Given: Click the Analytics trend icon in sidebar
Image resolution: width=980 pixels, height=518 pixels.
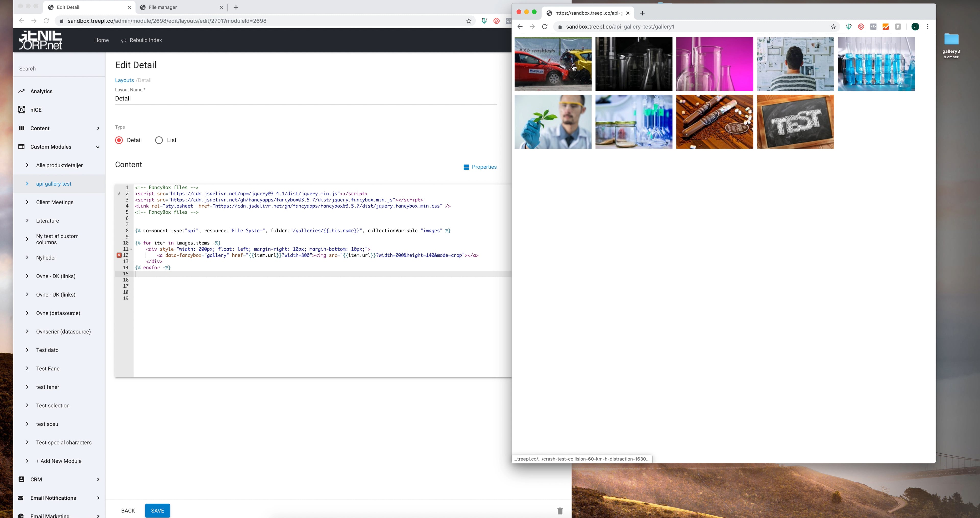Looking at the screenshot, I should (x=21, y=91).
